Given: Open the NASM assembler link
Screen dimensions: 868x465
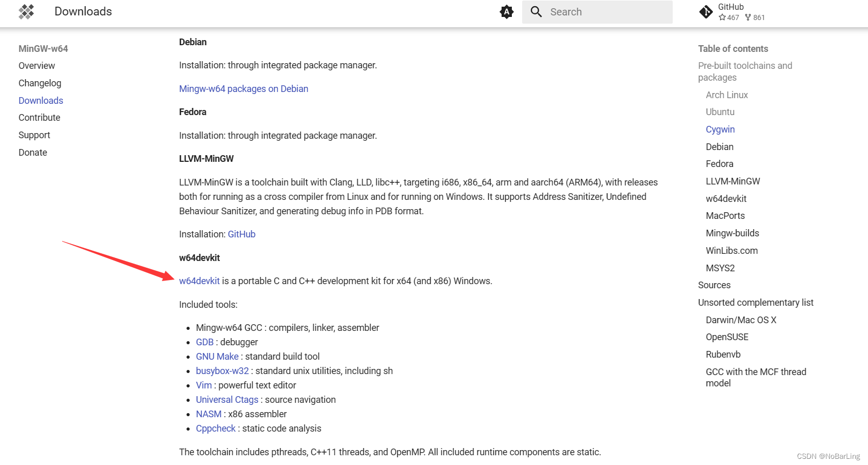Looking at the screenshot, I should (x=208, y=414).
